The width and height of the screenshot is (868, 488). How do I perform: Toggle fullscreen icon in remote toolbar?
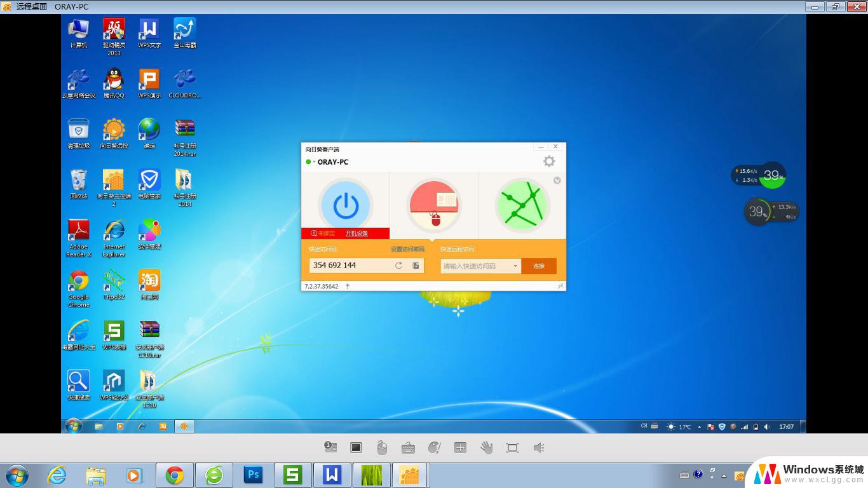pos(512,447)
